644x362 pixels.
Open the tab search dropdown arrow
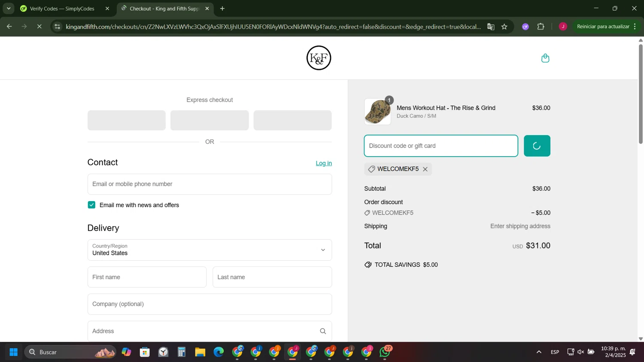point(9,9)
